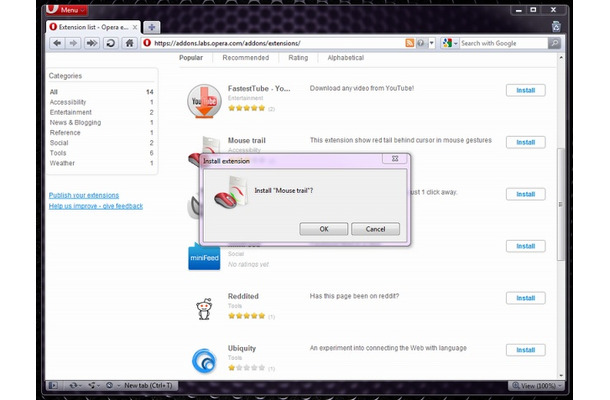Close the Extension list tab

[x=135, y=27]
